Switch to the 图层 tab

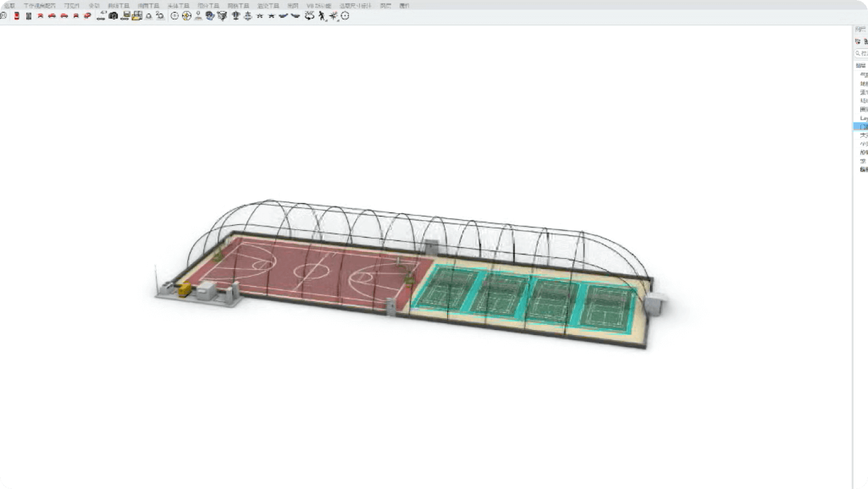tap(386, 6)
